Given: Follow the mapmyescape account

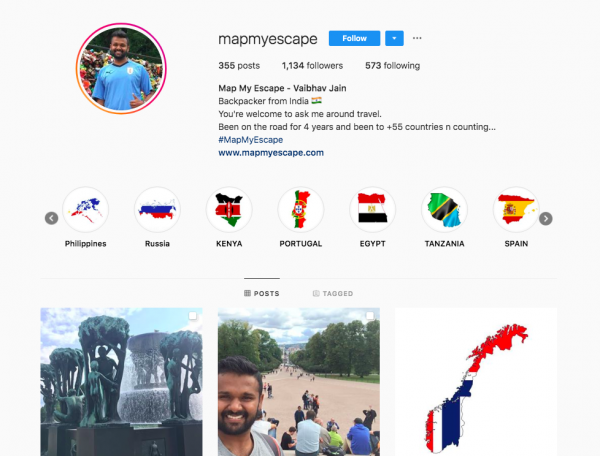Looking at the screenshot, I should pyautogui.click(x=354, y=38).
